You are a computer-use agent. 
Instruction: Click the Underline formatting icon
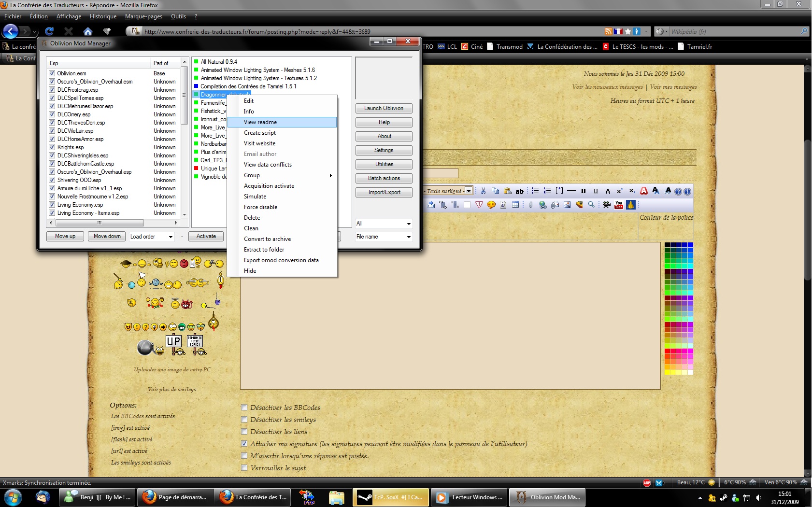(x=595, y=191)
